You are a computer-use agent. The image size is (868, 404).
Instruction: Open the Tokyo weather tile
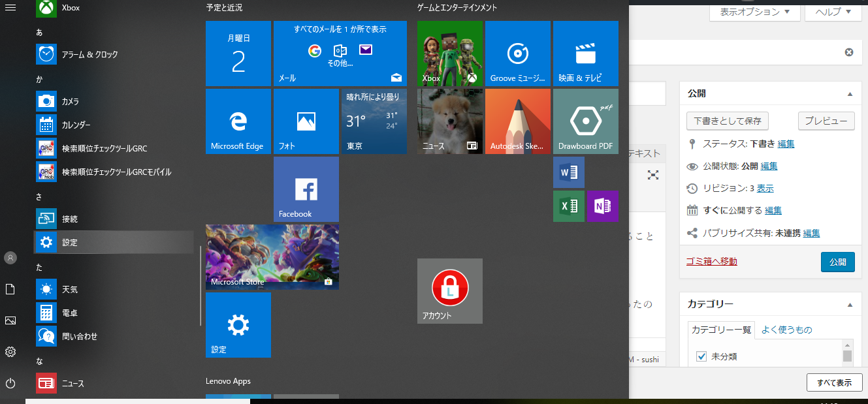[374, 121]
